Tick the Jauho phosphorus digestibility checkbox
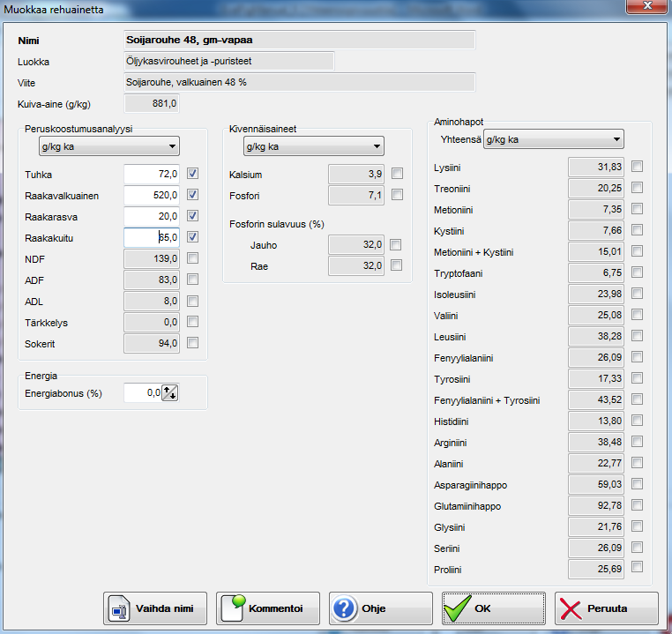The width and height of the screenshot is (672, 634). coord(396,244)
